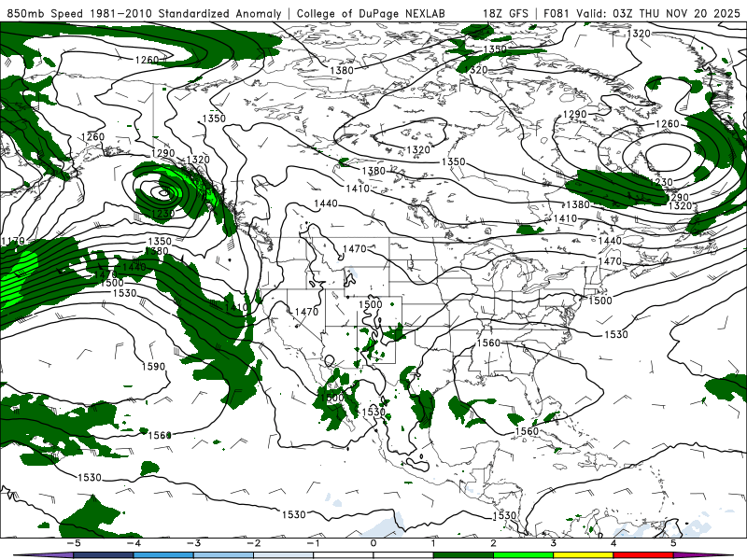Click the "18Z GFS" model run label
Screen dimensions: 747x560
tap(505, 13)
